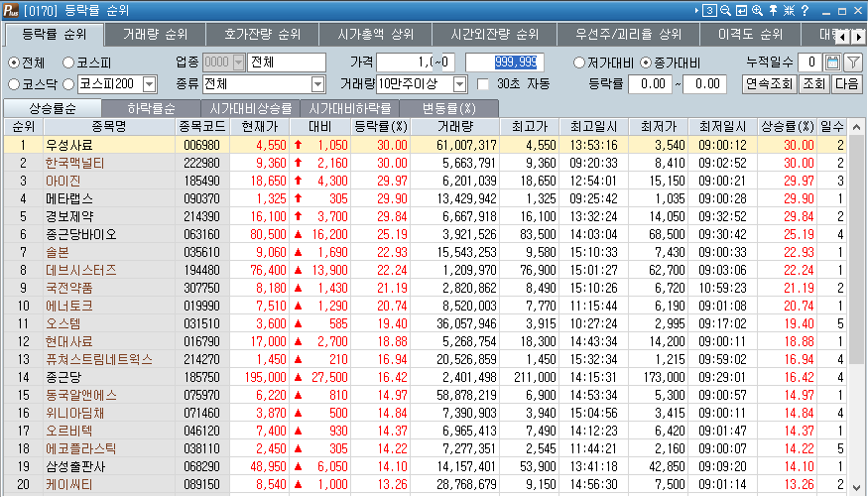Switch to the 시가총액 상위 tab
This screenshot has width=868, height=497.
[375, 35]
